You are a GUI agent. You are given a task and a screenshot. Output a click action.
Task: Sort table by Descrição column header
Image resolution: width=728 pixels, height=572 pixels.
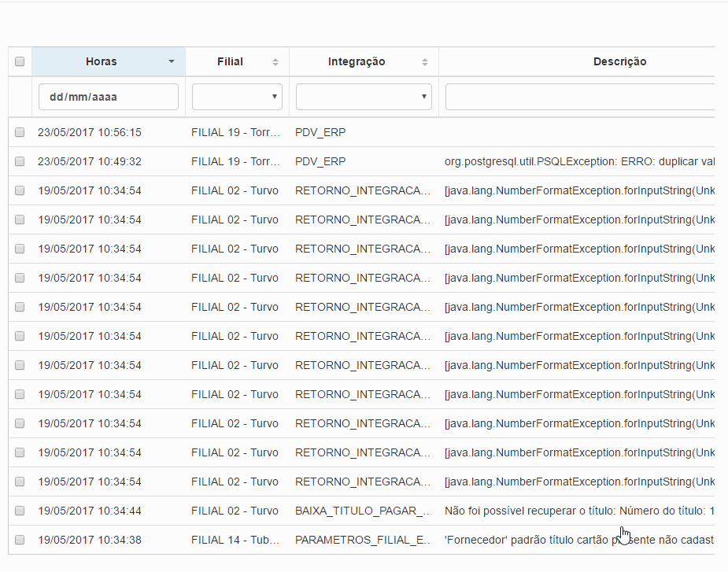pos(619,61)
